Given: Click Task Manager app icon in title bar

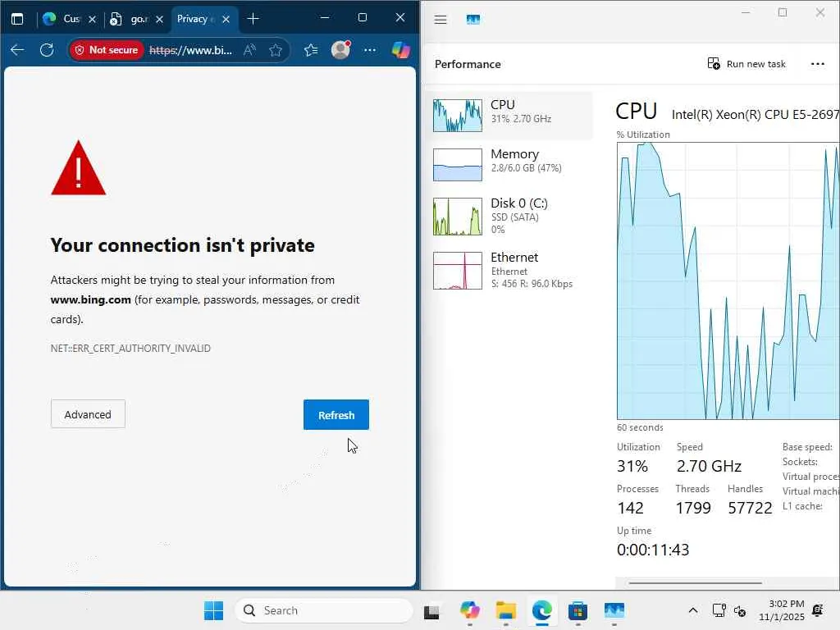Looking at the screenshot, I should (473, 20).
